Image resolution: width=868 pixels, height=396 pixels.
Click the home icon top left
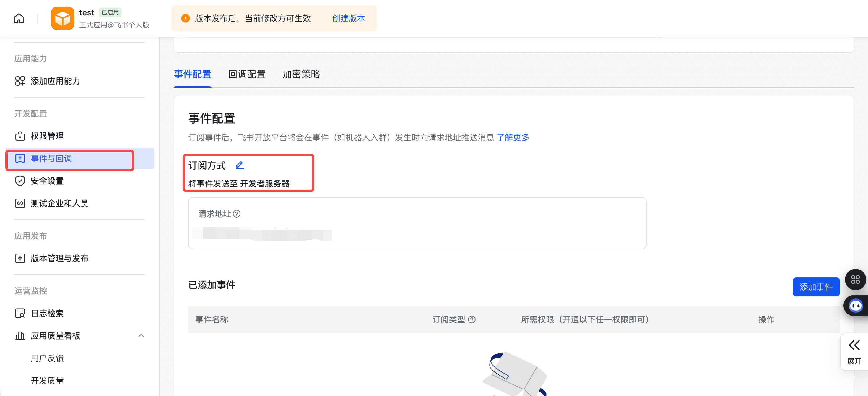(19, 18)
